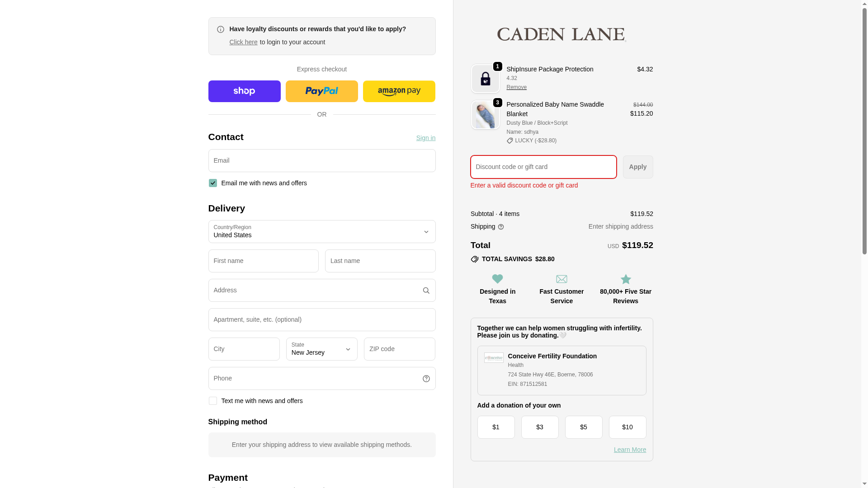
Task: Click the shipping info question mark icon
Action: pyautogui.click(x=500, y=227)
